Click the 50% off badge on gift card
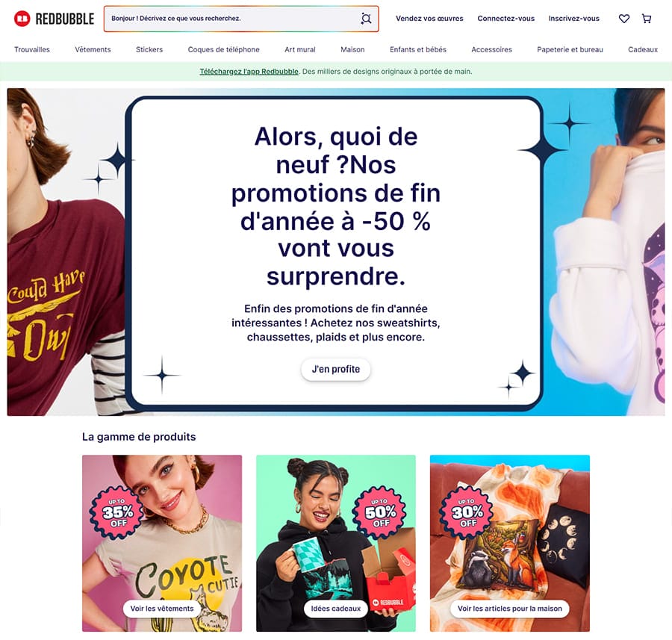 pyautogui.click(x=380, y=512)
